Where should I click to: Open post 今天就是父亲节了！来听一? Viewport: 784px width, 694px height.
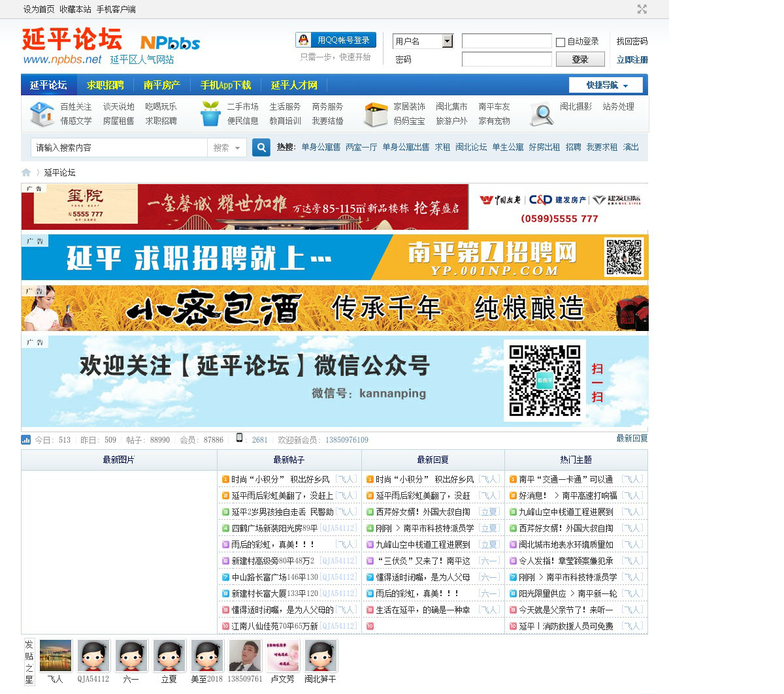tap(566, 609)
